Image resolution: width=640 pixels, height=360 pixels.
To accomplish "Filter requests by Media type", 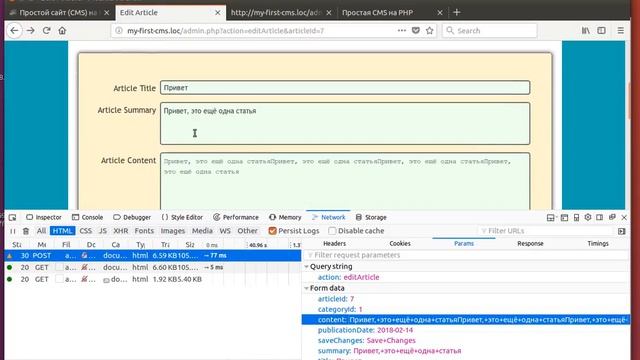I will (x=202, y=231).
